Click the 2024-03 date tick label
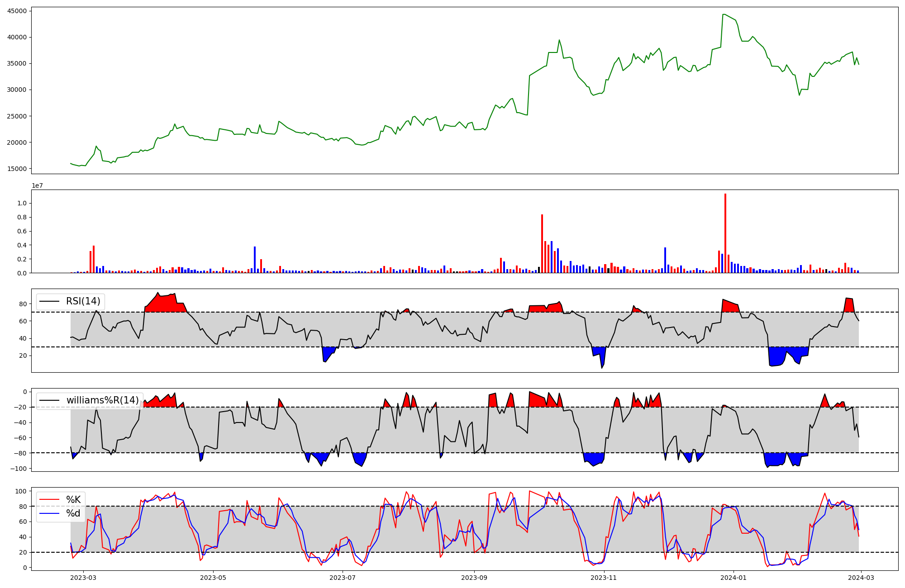Screen dimensions: 905x588 [x=861, y=577]
